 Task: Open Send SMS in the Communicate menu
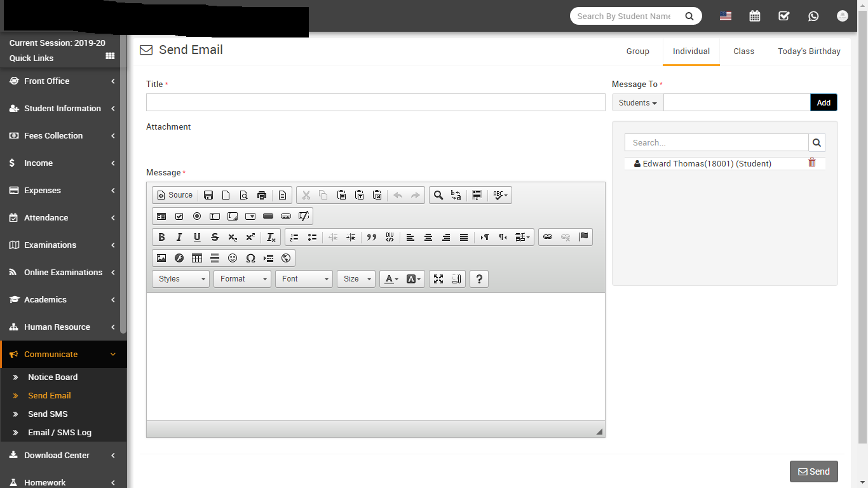click(x=48, y=414)
